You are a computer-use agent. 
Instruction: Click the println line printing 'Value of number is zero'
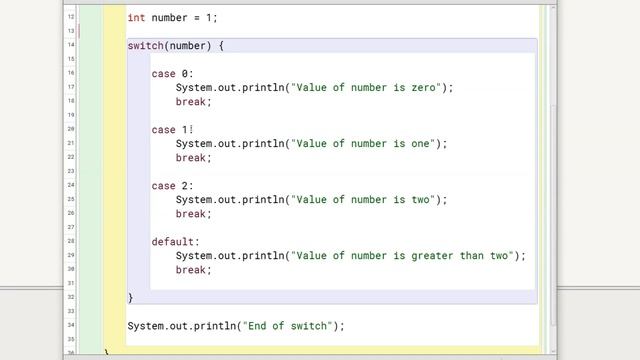click(314, 88)
